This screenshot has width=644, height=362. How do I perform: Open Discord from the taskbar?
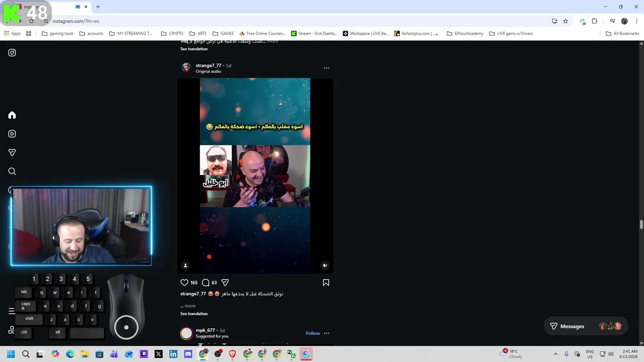188,354
